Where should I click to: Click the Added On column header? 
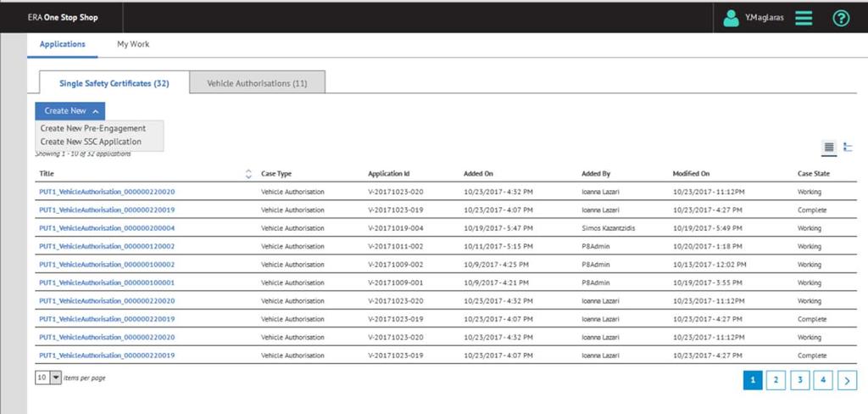pyautogui.click(x=478, y=174)
